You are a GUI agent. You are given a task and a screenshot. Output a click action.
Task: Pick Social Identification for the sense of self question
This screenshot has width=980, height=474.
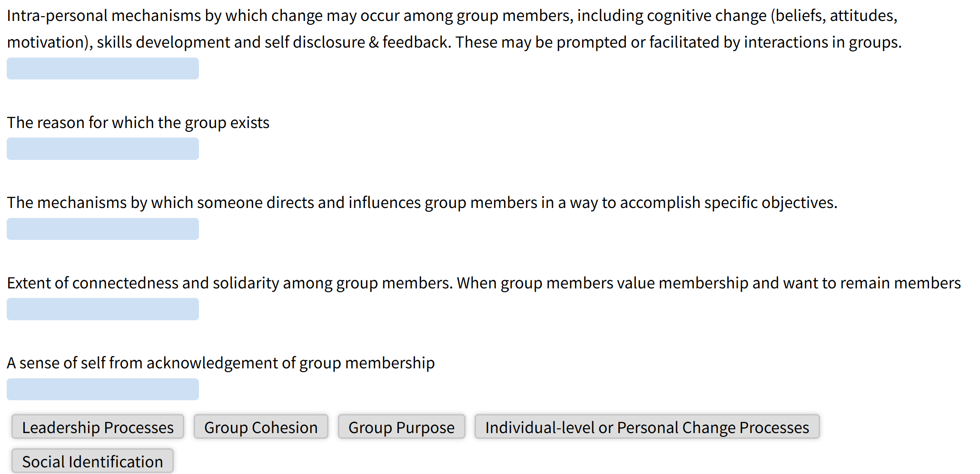[92, 461]
